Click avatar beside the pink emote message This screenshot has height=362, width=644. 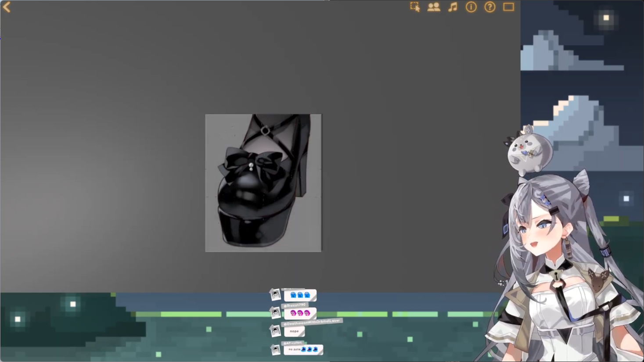coord(275,312)
